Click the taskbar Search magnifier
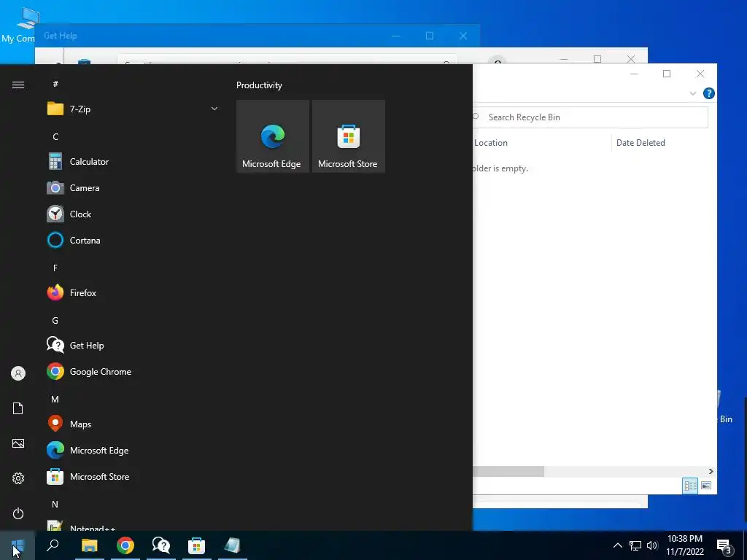 [x=53, y=545]
